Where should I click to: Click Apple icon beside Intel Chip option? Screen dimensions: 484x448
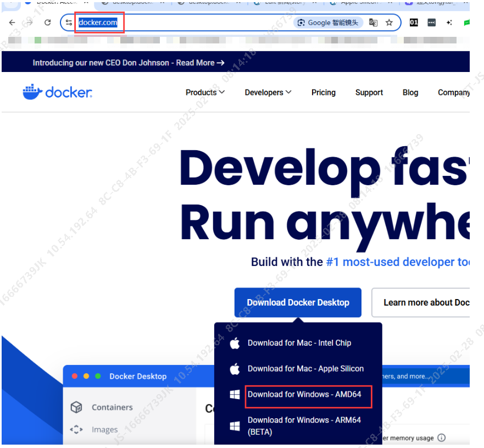click(x=235, y=342)
